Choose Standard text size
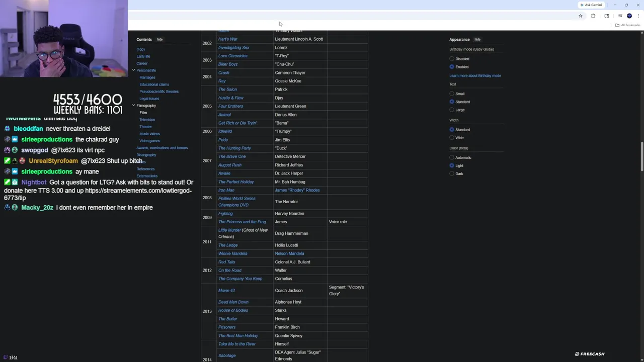The height and width of the screenshot is (362, 644). pos(452,102)
